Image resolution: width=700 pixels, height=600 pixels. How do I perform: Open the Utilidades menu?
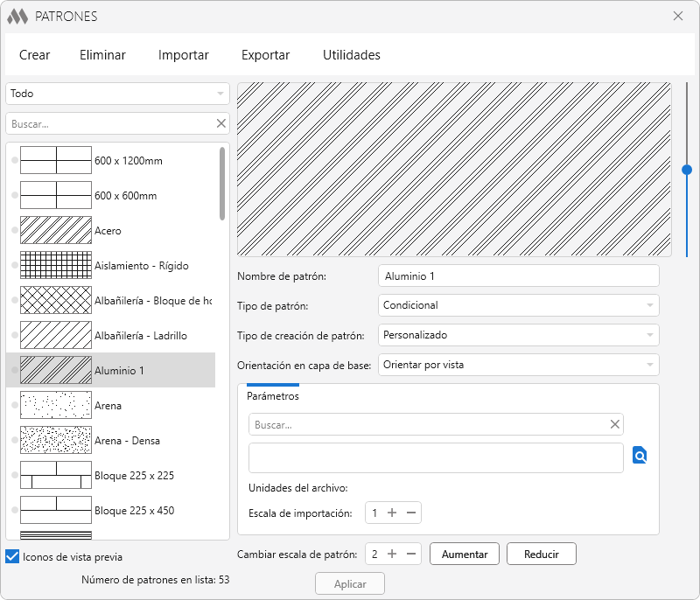click(x=351, y=55)
